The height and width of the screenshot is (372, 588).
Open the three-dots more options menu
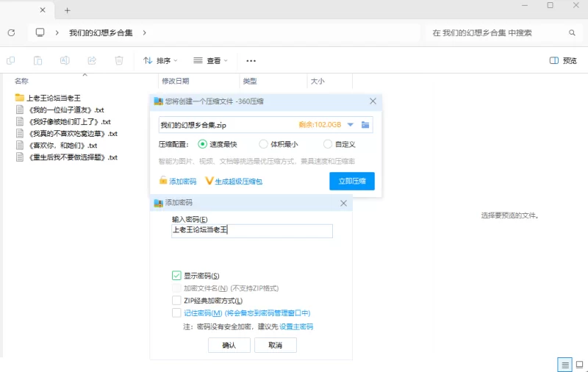pyautogui.click(x=251, y=61)
